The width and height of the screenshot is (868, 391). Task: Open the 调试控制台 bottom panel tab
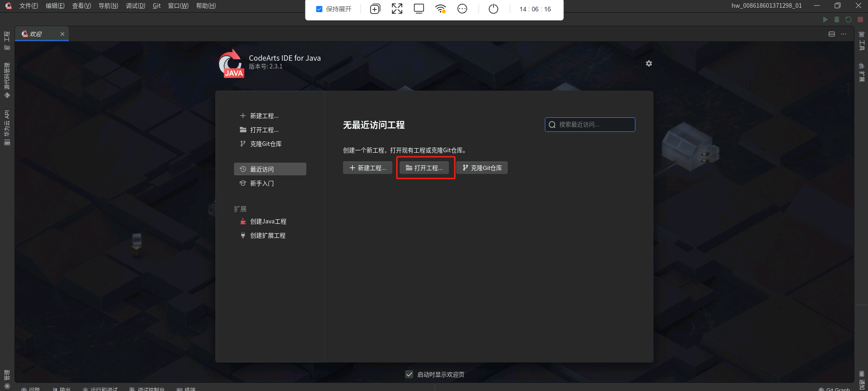click(x=147, y=389)
